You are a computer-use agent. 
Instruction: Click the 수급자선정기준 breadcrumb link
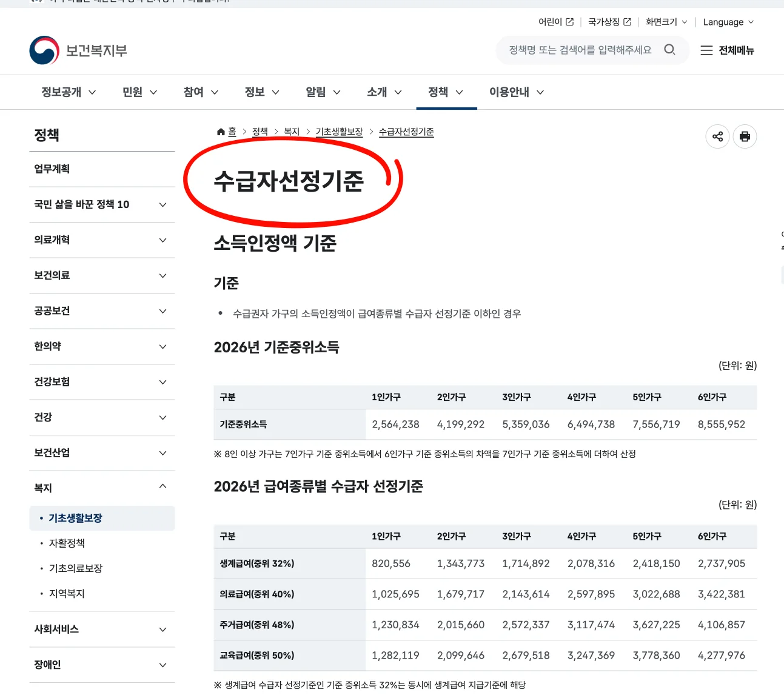pos(406,132)
